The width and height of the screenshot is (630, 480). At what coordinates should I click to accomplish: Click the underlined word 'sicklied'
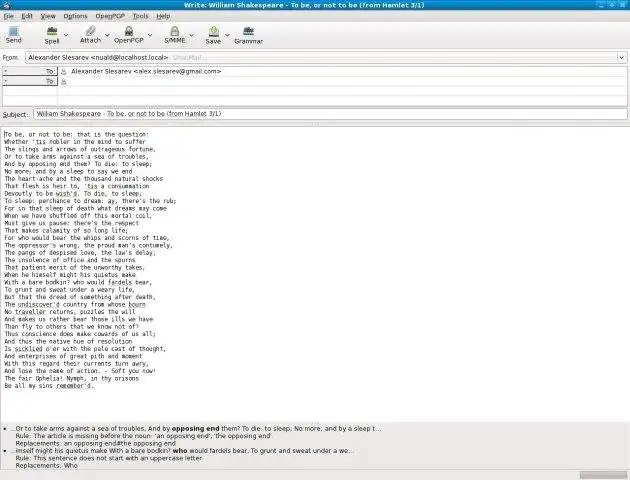29,349
